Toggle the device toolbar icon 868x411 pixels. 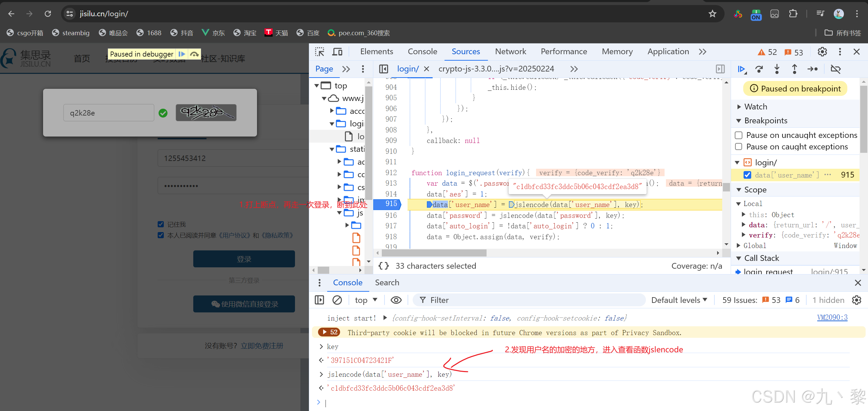click(x=337, y=52)
